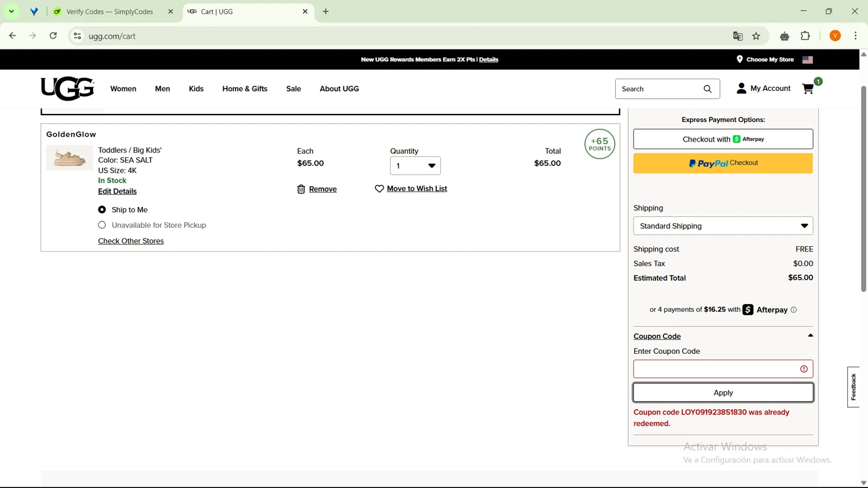The image size is (868, 488).
Task: Click the Apply coupon button
Action: coord(723,393)
